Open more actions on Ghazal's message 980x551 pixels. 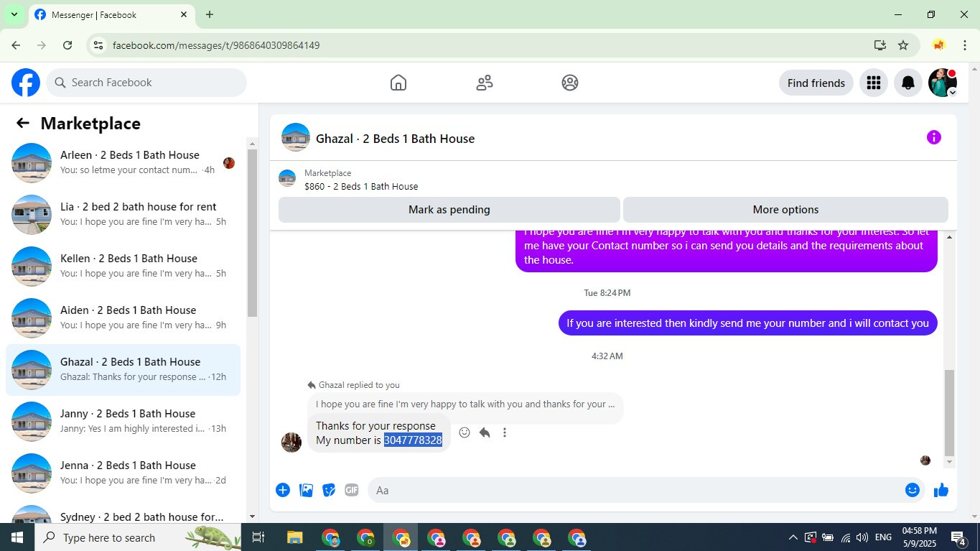click(505, 432)
